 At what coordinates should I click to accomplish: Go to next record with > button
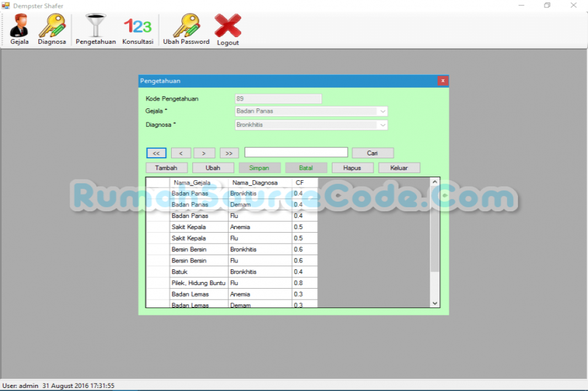coord(204,153)
